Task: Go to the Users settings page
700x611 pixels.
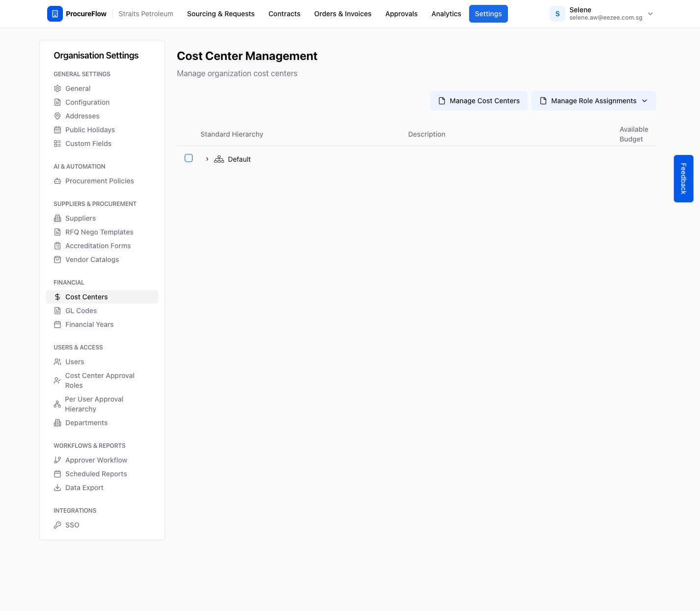Action: [x=102, y=362]
